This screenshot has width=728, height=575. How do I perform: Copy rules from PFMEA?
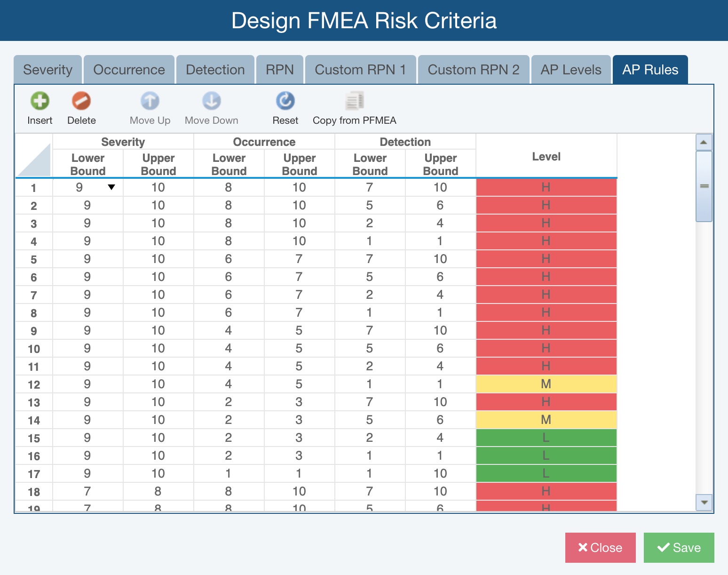pos(354,107)
